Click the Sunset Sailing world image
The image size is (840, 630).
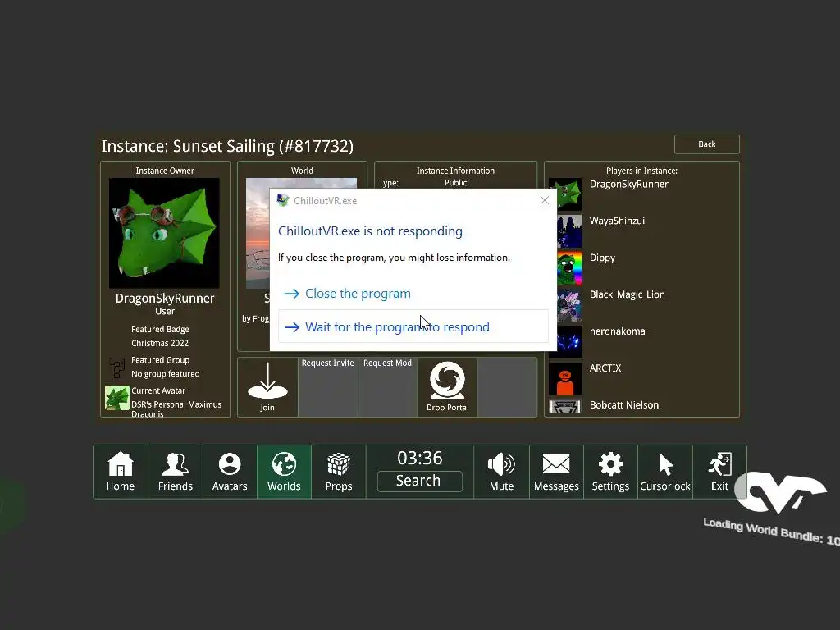coord(258,233)
